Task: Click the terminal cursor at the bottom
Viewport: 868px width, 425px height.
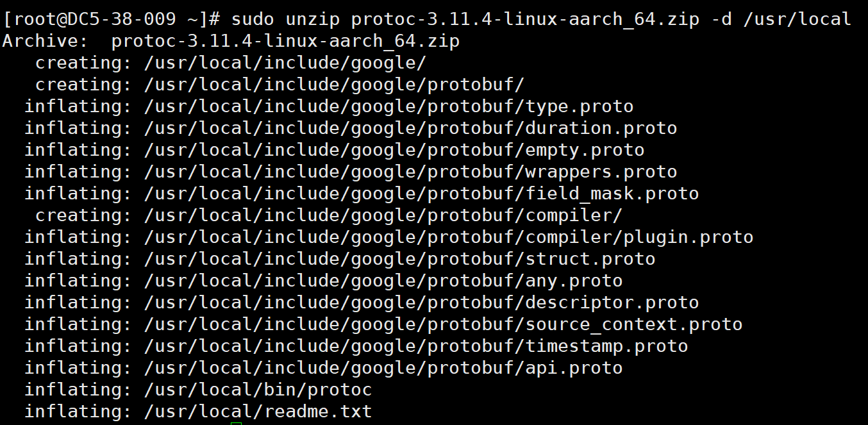Action: pos(237,423)
